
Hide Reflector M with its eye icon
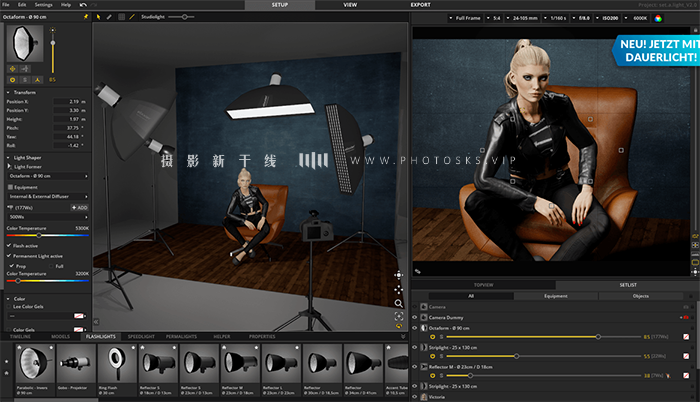[x=415, y=367]
